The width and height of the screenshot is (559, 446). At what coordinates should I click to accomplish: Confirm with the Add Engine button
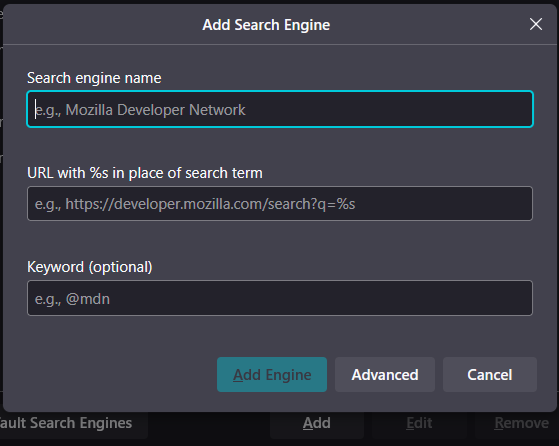coord(272,375)
